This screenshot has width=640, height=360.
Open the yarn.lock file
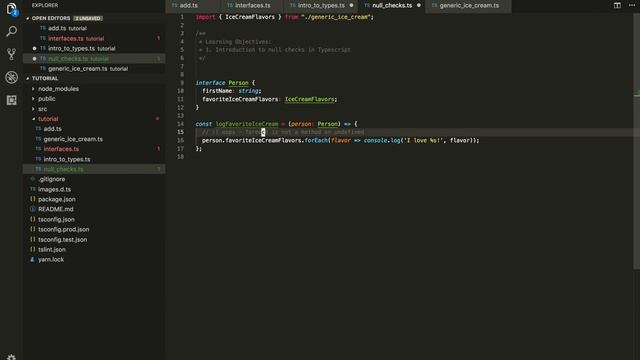[94, 260]
